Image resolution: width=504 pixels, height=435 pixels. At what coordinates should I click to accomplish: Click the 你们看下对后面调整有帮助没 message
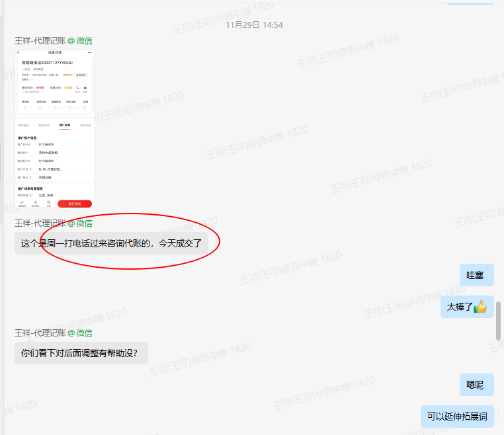coord(81,353)
